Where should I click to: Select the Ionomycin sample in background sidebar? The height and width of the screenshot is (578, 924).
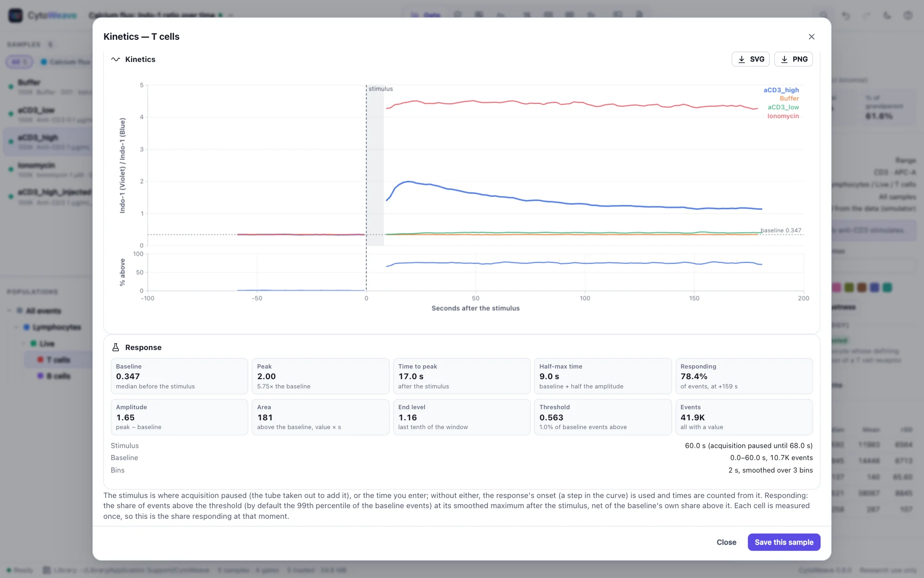pyautogui.click(x=49, y=169)
